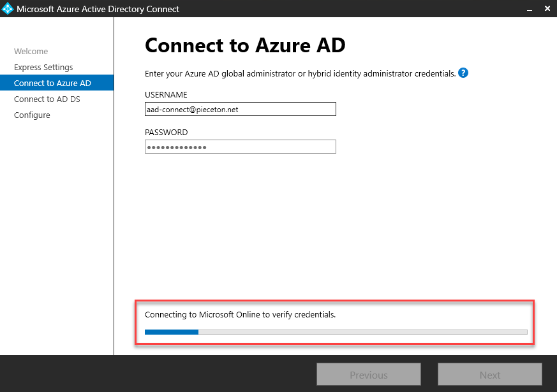Select Connect to Azure AD step
This screenshot has height=392, width=557.
[x=57, y=83]
